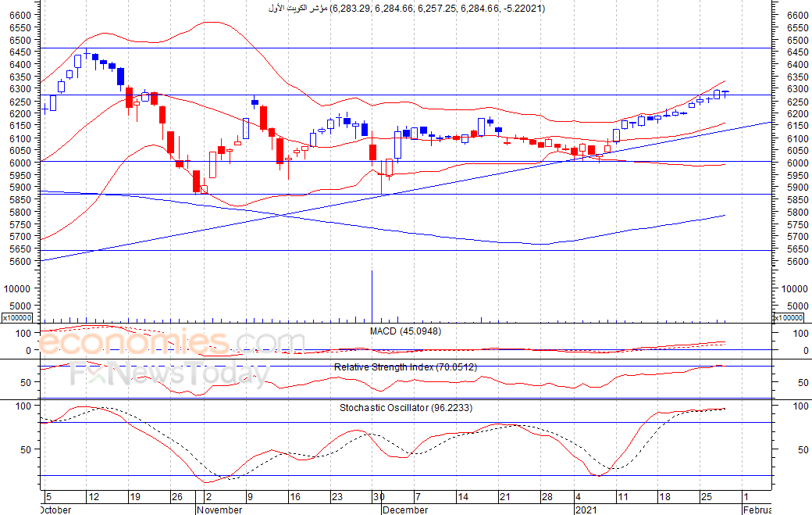Click date label 18 in January 2021
The width and height of the screenshot is (812, 515).
coord(664,497)
